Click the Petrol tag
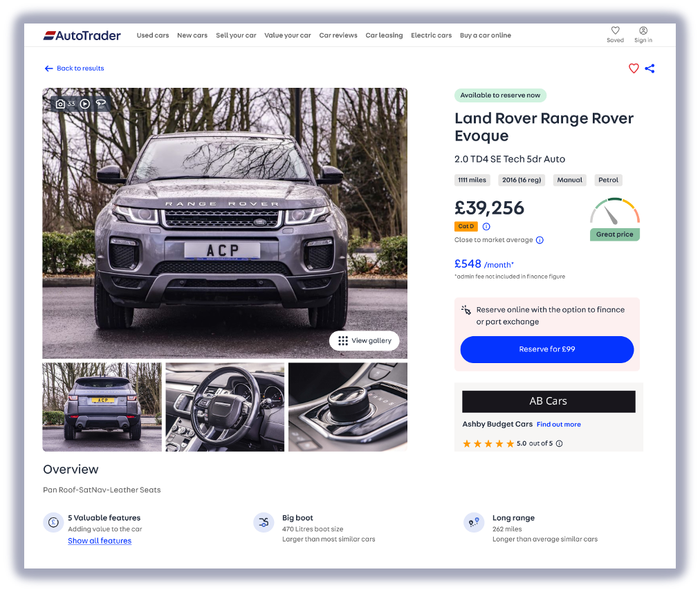This screenshot has width=700, height=592. click(x=609, y=180)
